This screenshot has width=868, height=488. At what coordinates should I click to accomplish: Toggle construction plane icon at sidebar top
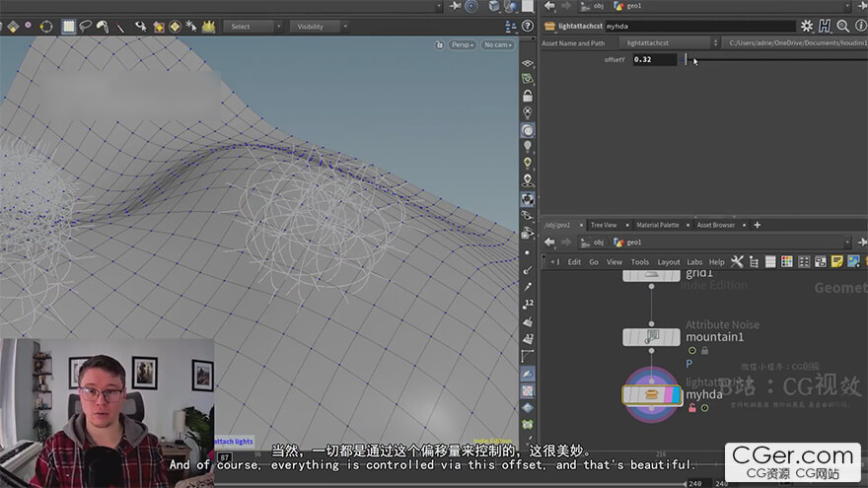(528, 64)
